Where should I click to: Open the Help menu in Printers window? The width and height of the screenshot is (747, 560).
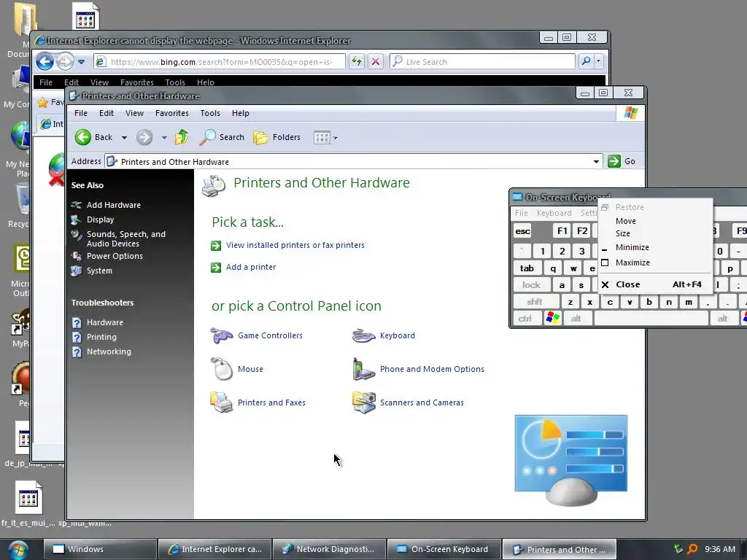(241, 113)
